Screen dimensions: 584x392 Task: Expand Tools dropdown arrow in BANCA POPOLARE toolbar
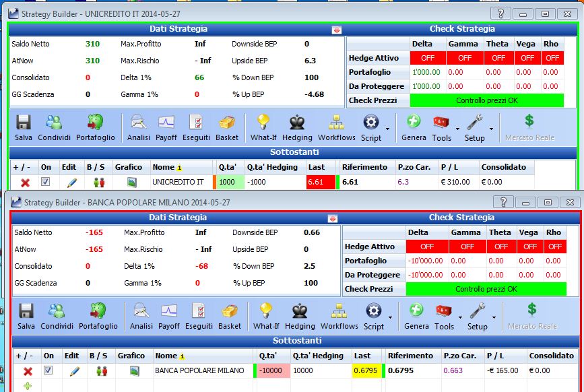(x=460, y=317)
